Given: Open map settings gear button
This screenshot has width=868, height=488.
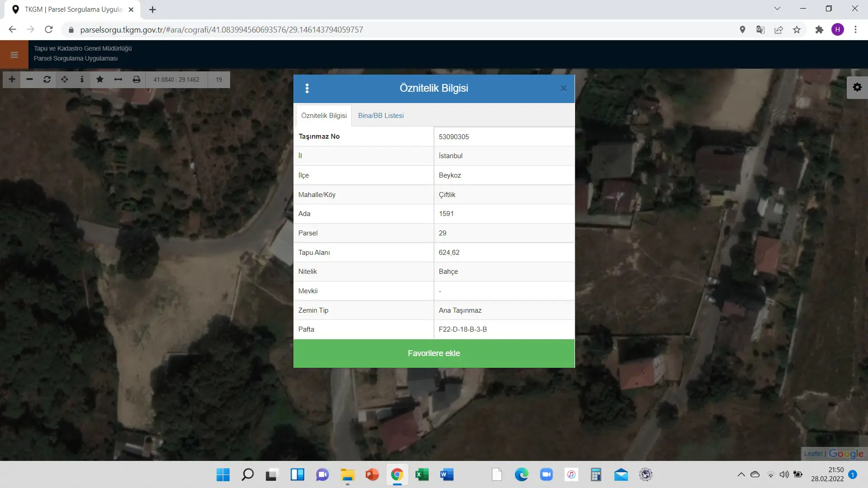Looking at the screenshot, I should (x=857, y=87).
